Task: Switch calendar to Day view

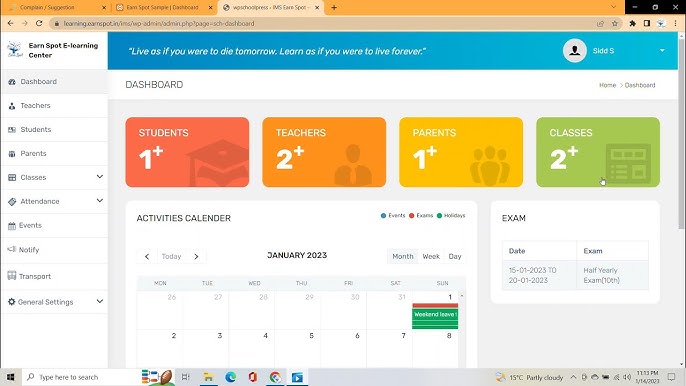Action: pos(455,256)
